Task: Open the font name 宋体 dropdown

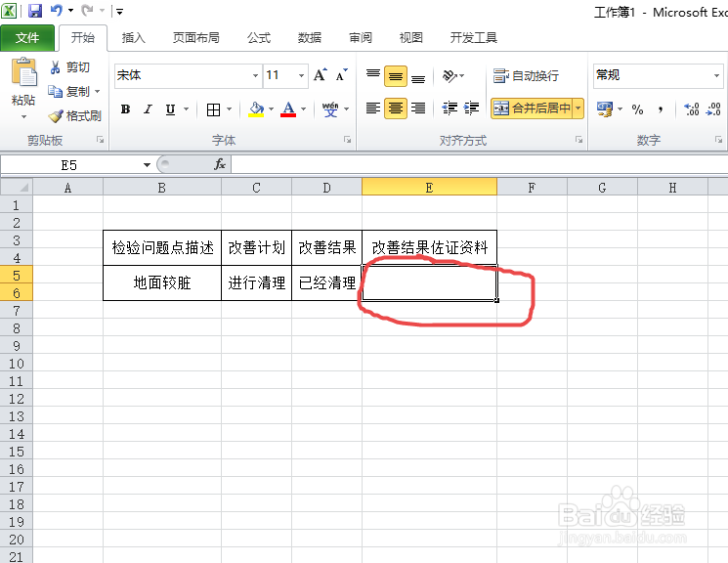Action: coord(255,75)
